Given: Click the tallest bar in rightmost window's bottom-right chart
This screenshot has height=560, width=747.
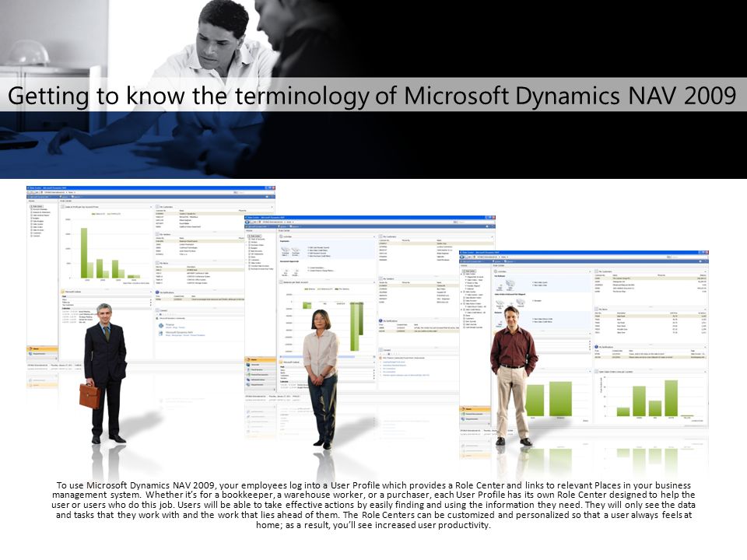Looking at the screenshot, I should pyautogui.click(x=672, y=398).
